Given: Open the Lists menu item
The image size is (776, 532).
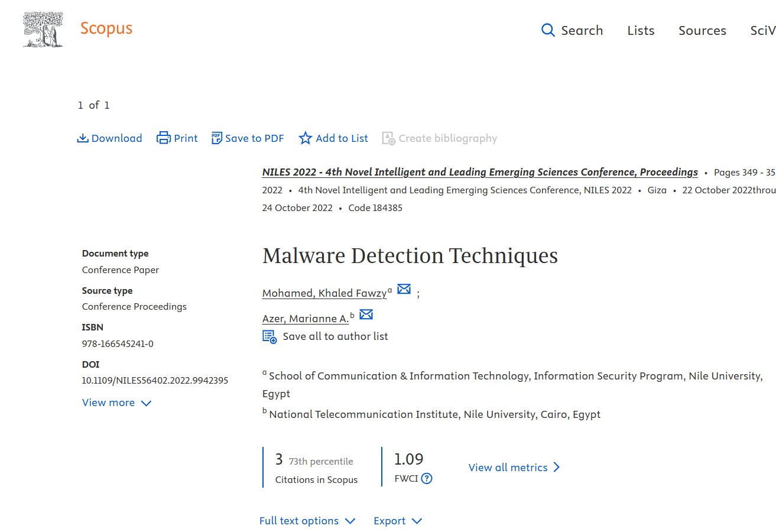Looking at the screenshot, I should [x=641, y=31].
